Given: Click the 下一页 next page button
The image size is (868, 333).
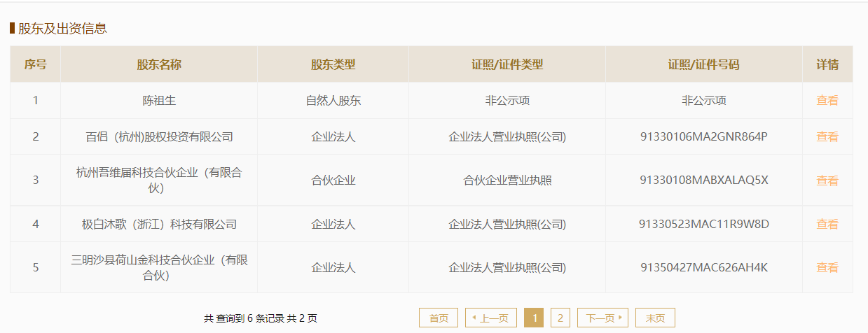Looking at the screenshot, I should pyautogui.click(x=602, y=318).
